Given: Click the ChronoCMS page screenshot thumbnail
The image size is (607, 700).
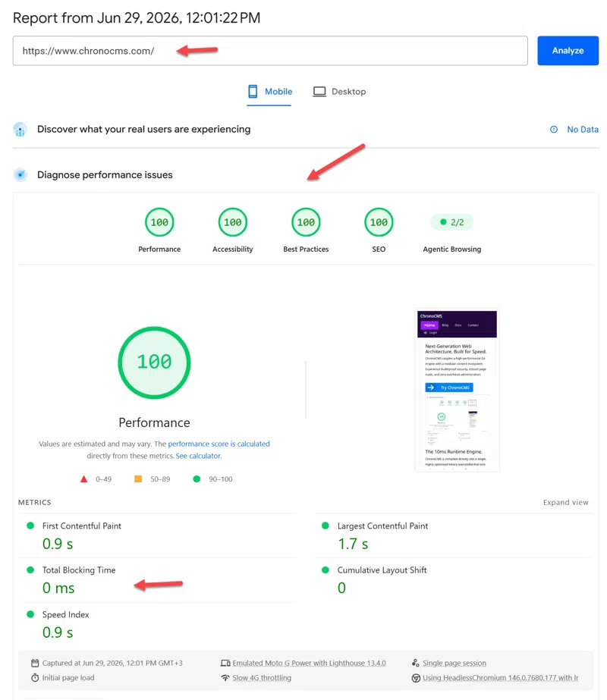Looking at the screenshot, I should coord(457,390).
